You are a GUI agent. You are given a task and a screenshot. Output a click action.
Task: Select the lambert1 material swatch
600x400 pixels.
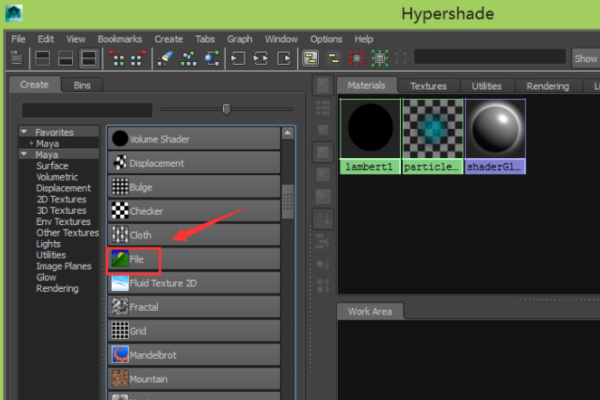tap(370, 136)
